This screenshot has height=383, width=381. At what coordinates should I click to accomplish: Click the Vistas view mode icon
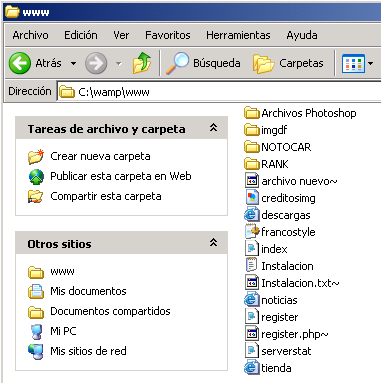click(353, 63)
